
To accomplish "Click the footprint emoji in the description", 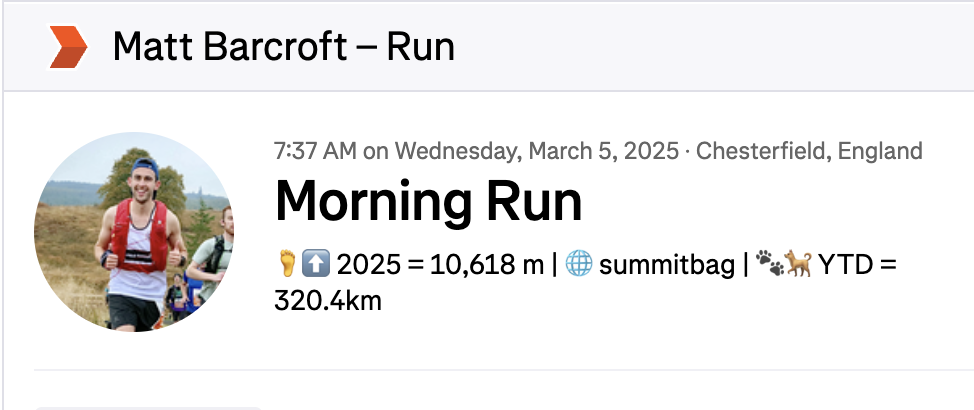I will (287, 263).
